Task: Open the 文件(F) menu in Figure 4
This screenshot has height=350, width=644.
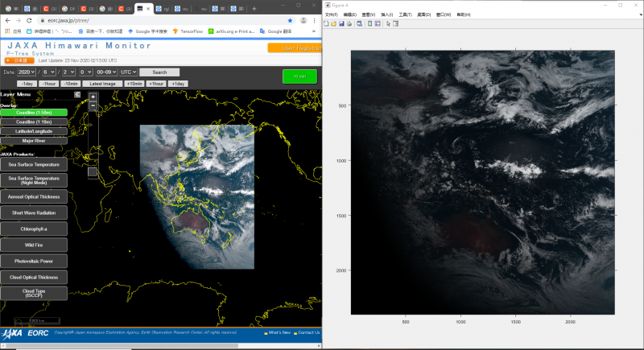Action: coord(331,14)
